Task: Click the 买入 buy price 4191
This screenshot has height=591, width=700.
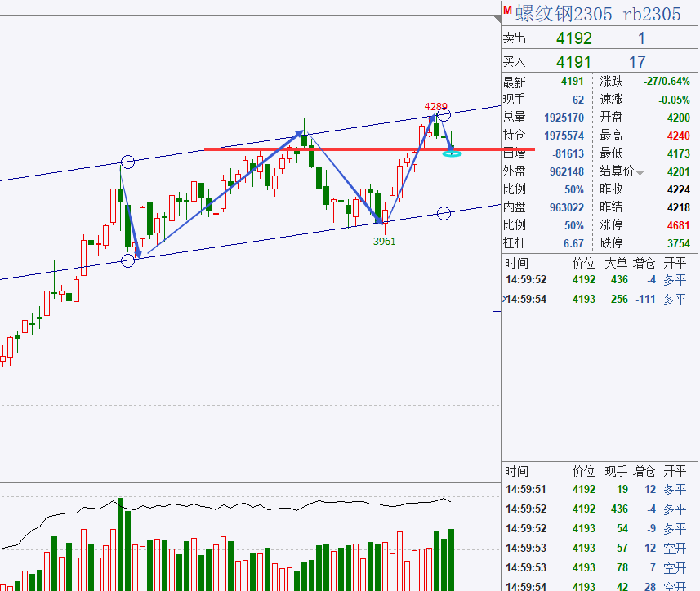Action: tap(572, 61)
